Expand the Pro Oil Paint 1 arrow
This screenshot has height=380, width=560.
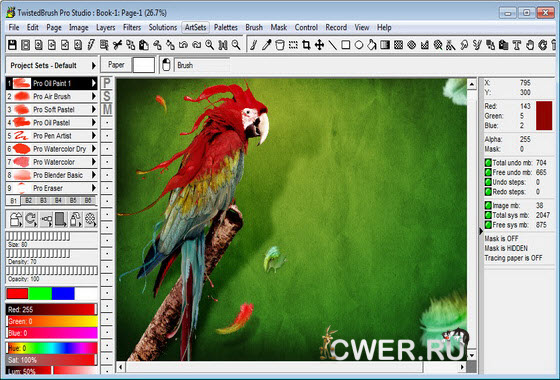(94, 83)
